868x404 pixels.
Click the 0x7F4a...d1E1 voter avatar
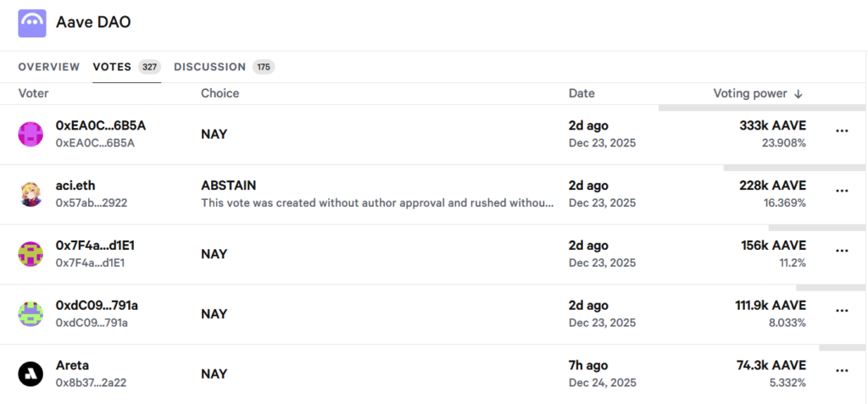click(x=31, y=254)
